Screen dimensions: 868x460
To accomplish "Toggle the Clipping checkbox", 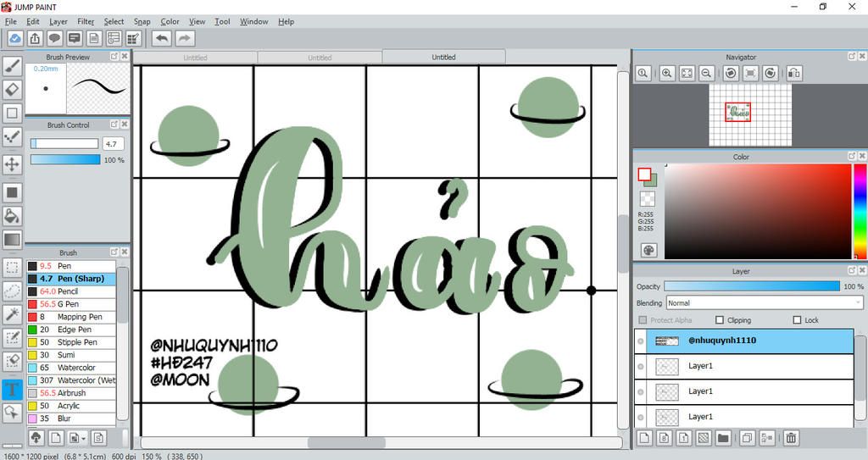I will 720,320.
